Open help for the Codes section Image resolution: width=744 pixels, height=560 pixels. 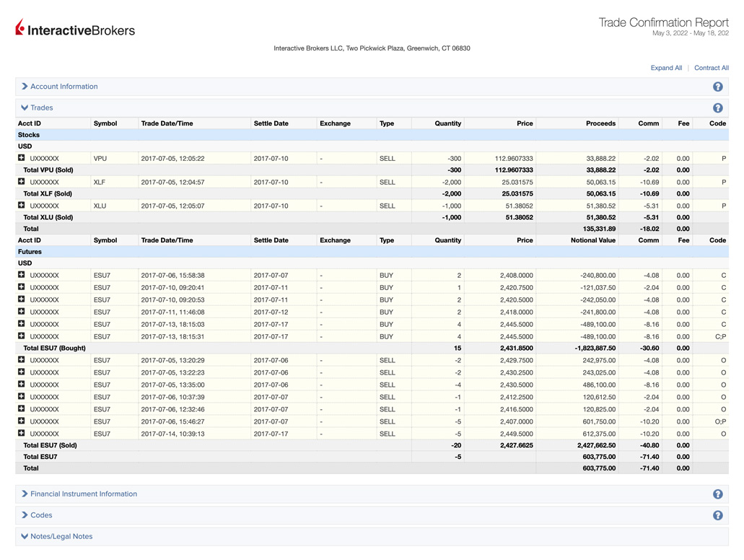pos(717,515)
